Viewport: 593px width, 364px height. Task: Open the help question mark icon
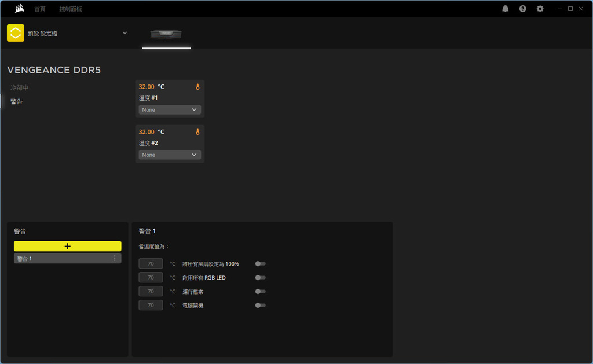(x=523, y=9)
